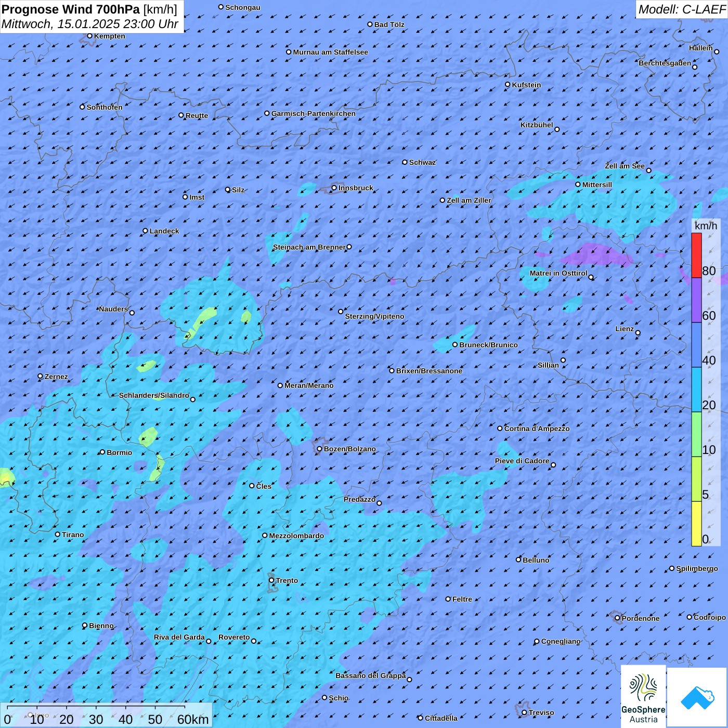Click the Zell am See label
This screenshot has height=728, width=728.
625,166
